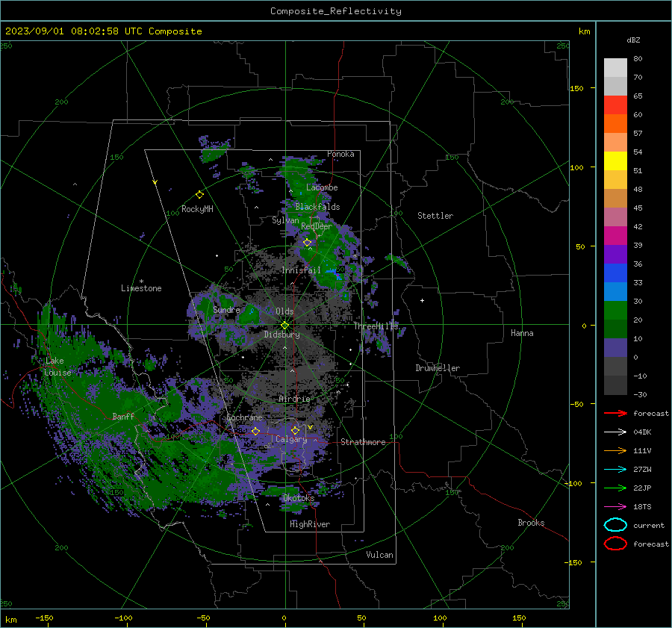The image size is (672, 628).
Task: Select the 80 dBZ light gray swatch
Action: tap(615, 67)
